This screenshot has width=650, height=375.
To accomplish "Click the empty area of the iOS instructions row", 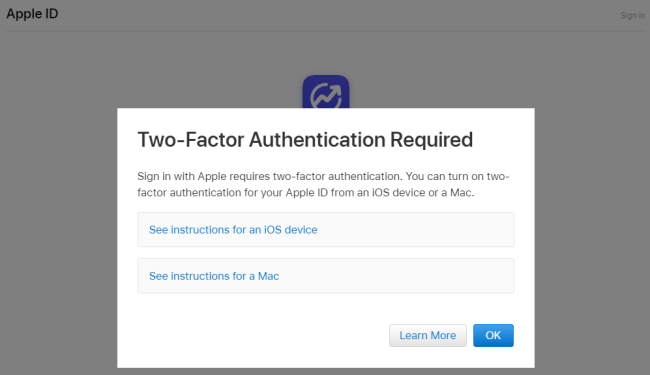I will [x=415, y=230].
